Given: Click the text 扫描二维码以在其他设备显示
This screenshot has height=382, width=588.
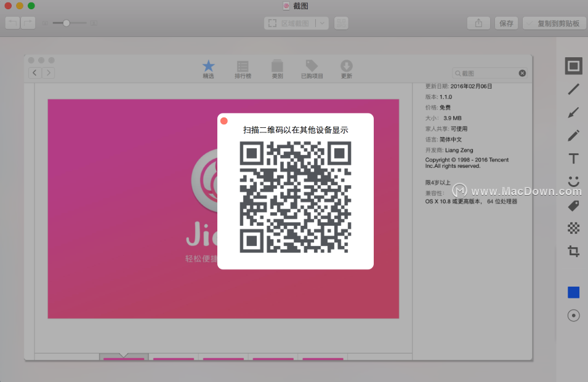Looking at the screenshot, I should [296, 130].
